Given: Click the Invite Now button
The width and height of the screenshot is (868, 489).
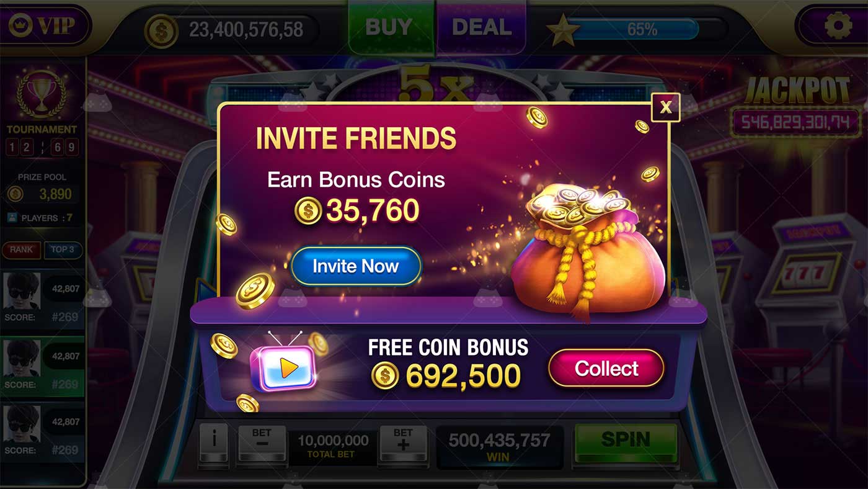Looking at the screenshot, I should pyautogui.click(x=356, y=266).
